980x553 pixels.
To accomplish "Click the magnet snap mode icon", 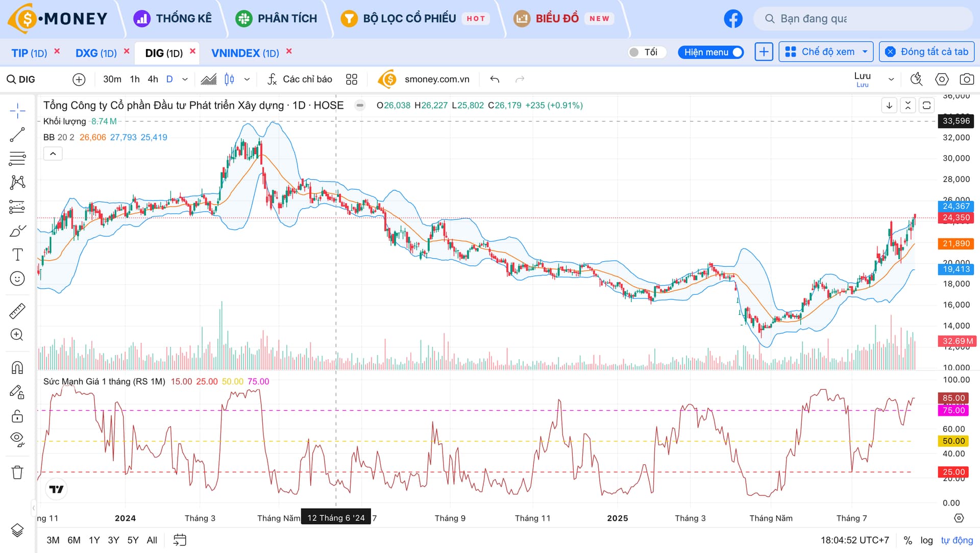I will [x=17, y=367].
